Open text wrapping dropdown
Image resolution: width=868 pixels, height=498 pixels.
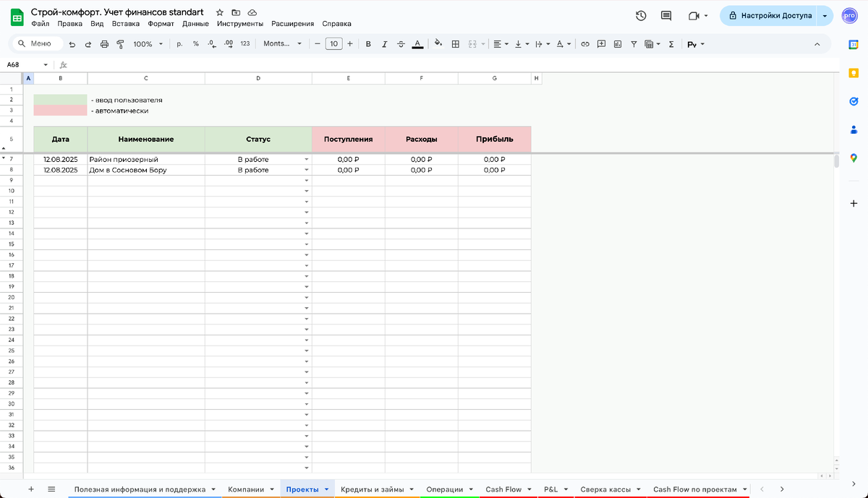tap(542, 44)
